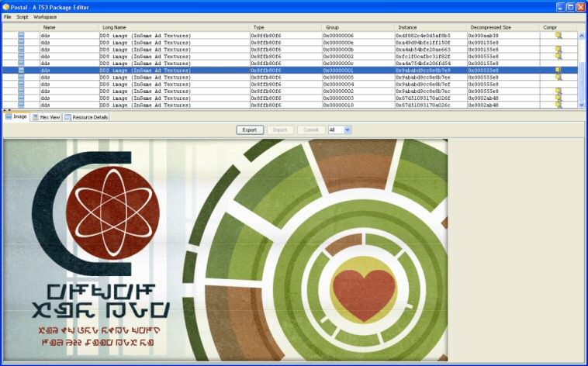Click the dds file icon for instance 0xa4ab54bfe20ae663
Screen dimensions: 588x366
(21, 50)
